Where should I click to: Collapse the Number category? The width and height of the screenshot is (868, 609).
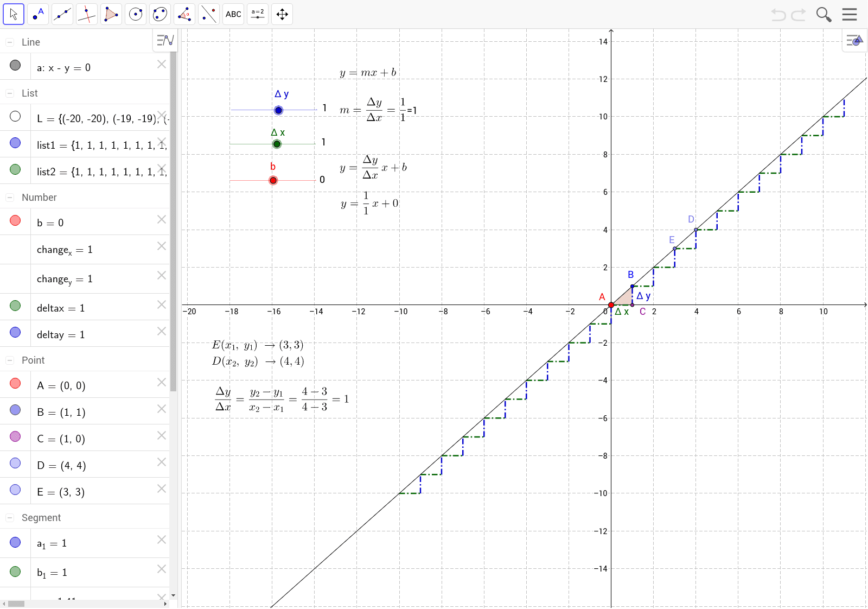pyautogui.click(x=9, y=198)
